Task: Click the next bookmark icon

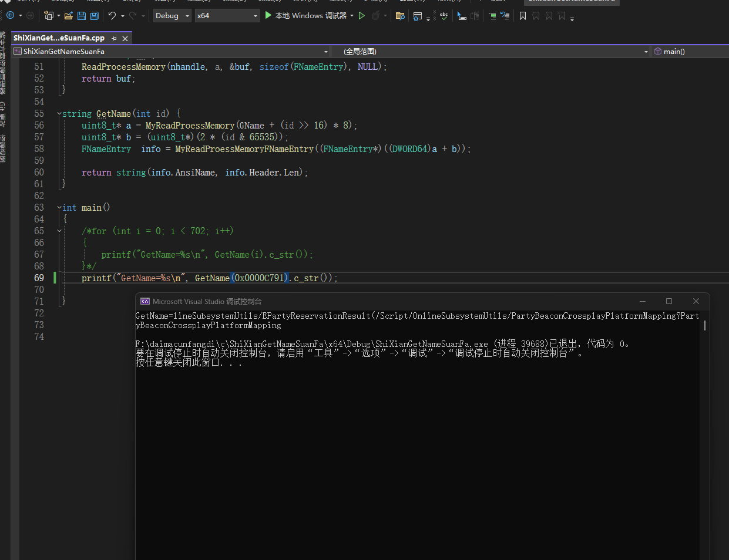Action: [x=548, y=16]
